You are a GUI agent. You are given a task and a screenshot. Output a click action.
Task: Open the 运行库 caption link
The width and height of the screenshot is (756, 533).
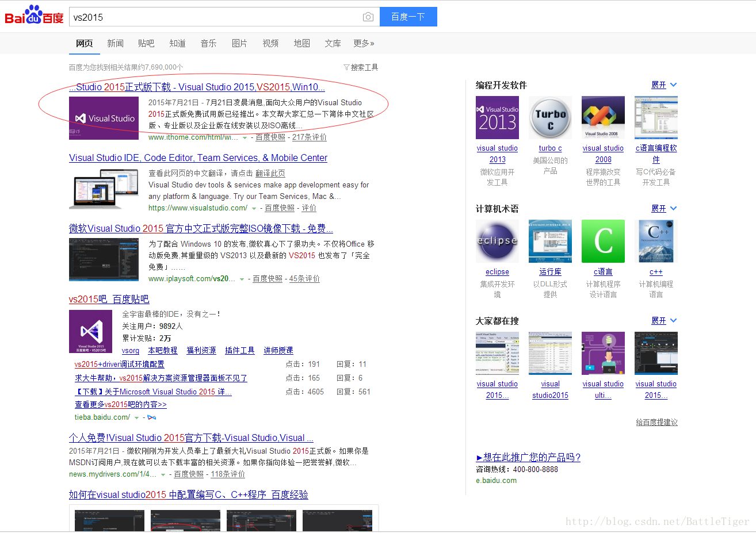(550, 272)
